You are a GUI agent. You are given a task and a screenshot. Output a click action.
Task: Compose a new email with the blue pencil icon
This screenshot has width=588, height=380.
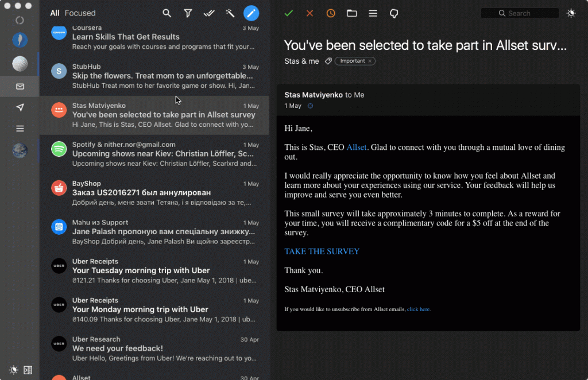coord(251,13)
